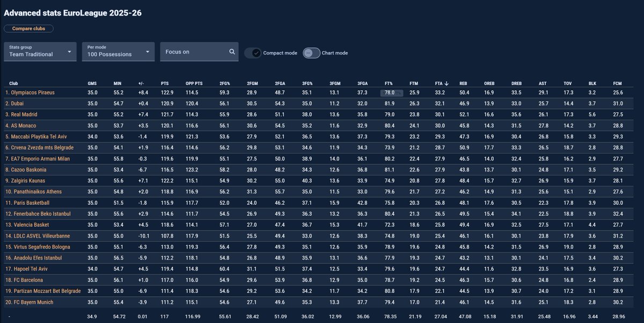
Task: Toggle Chart mode switch
Action: tap(311, 53)
